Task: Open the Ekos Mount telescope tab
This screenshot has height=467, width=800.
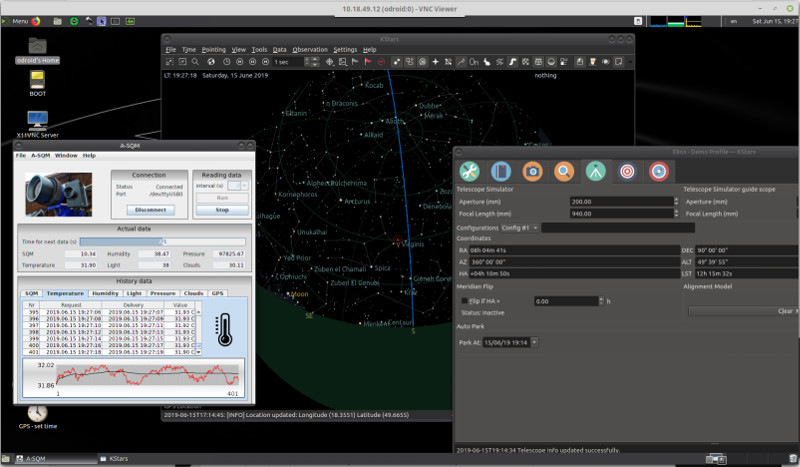Action: 595,171
